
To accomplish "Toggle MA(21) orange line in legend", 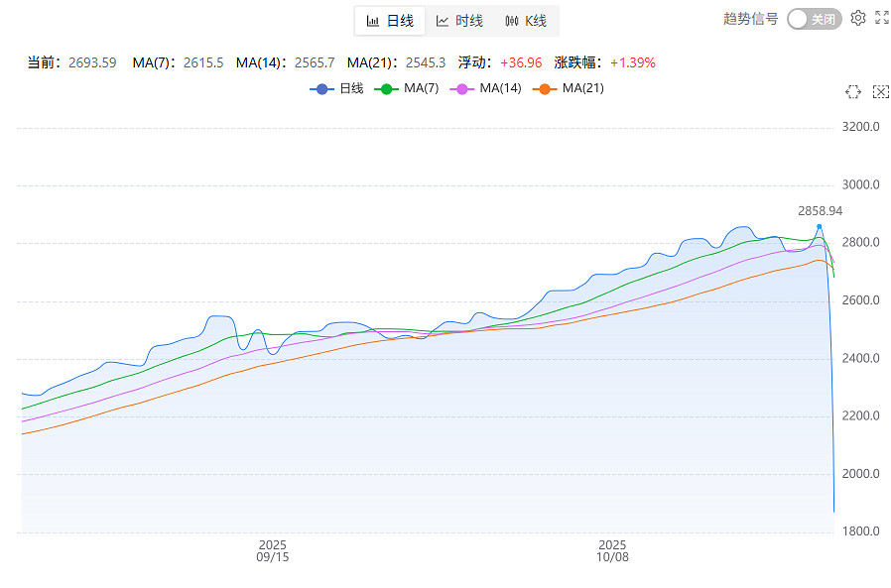I will 568,88.
